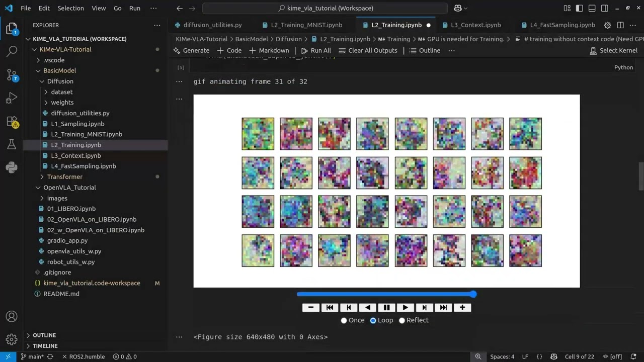
Task: Open the Run and Debug view
Action: click(12, 98)
